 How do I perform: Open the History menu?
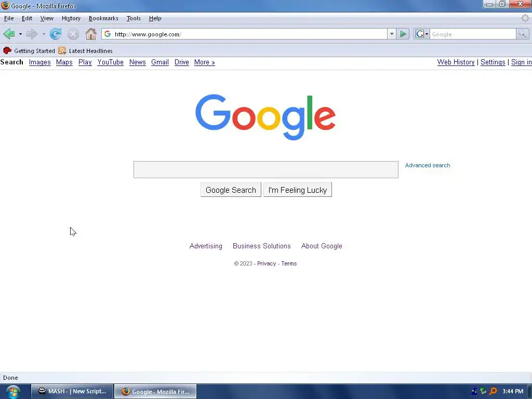pos(71,18)
